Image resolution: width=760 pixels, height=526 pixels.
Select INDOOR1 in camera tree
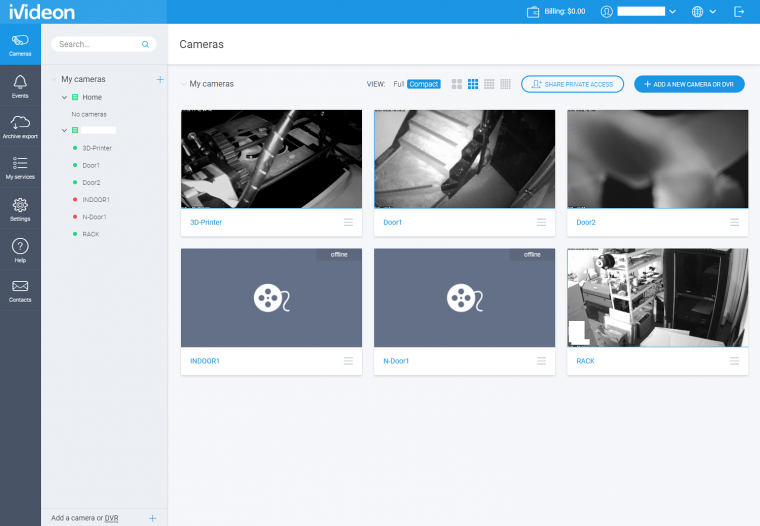(96, 200)
